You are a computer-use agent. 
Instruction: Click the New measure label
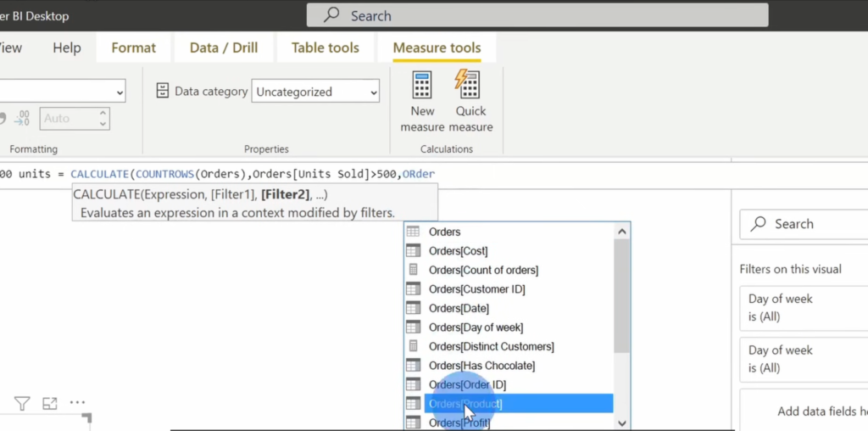422,119
